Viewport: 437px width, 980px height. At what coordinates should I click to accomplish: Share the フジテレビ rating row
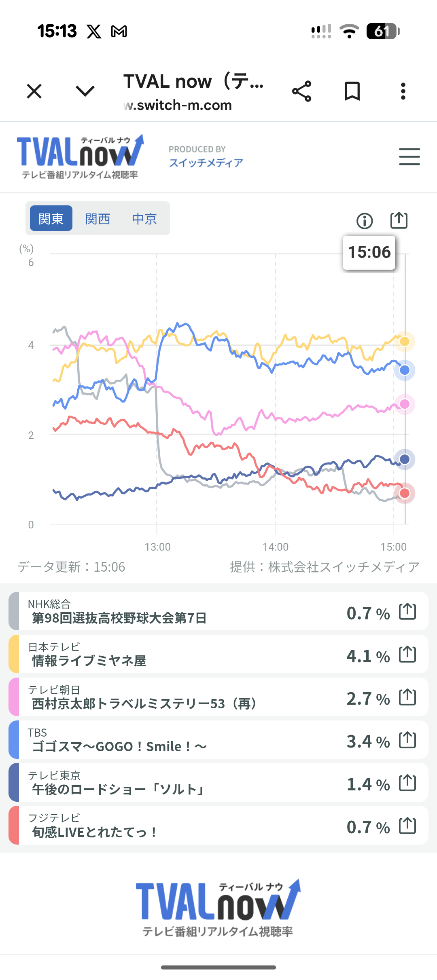pos(407,826)
